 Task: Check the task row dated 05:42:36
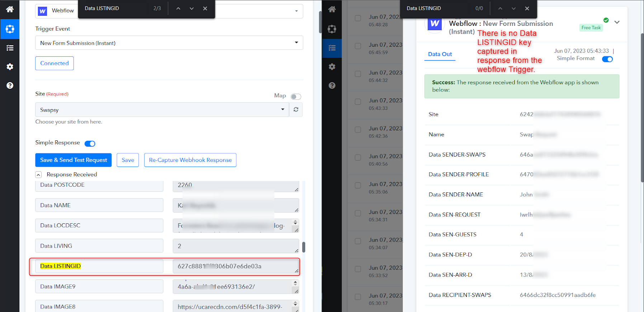click(x=358, y=130)
